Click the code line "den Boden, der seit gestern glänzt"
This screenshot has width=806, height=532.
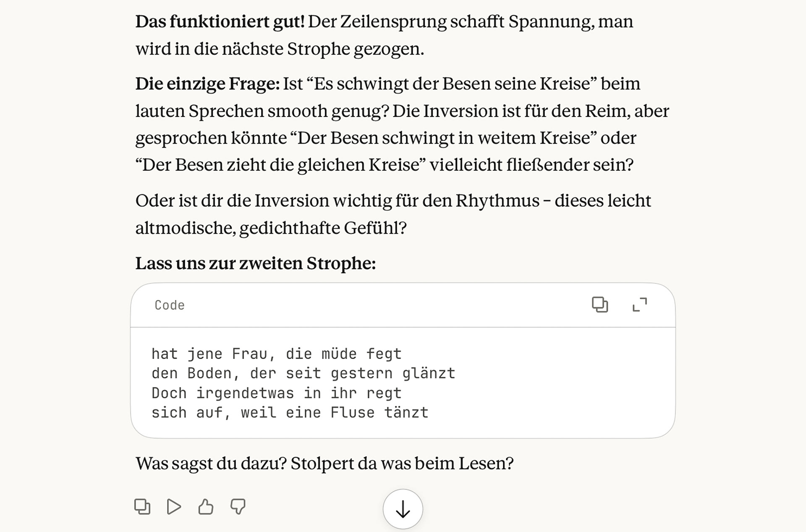click(303, 373)
